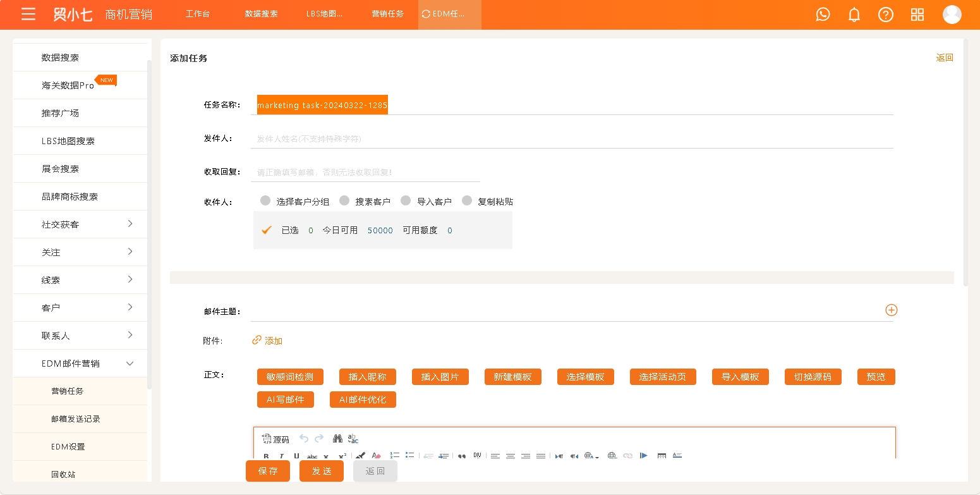Open the language dropdown in the editor toolbar
The image size is (980, 495).
(591, 456)
